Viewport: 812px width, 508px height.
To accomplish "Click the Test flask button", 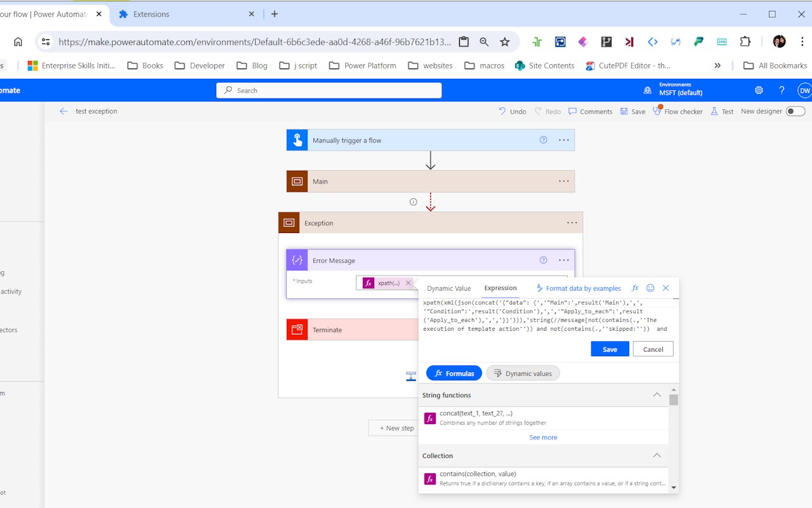I will click(x=722, y=111).
